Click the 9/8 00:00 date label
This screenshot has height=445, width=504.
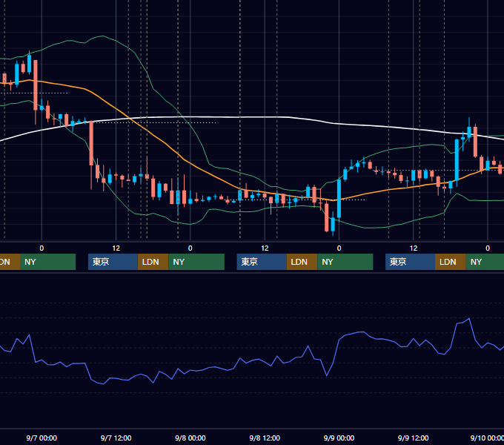coord(190,438)
